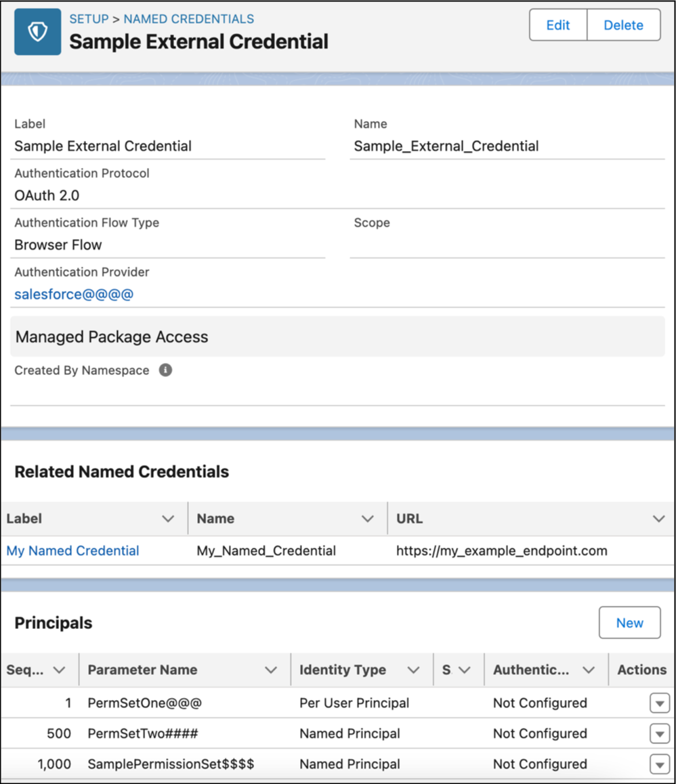This screenshot has width=676, height=784.
Task: Open the Actions menu for PermSetTwo####
Action: (x=659, y=733)
